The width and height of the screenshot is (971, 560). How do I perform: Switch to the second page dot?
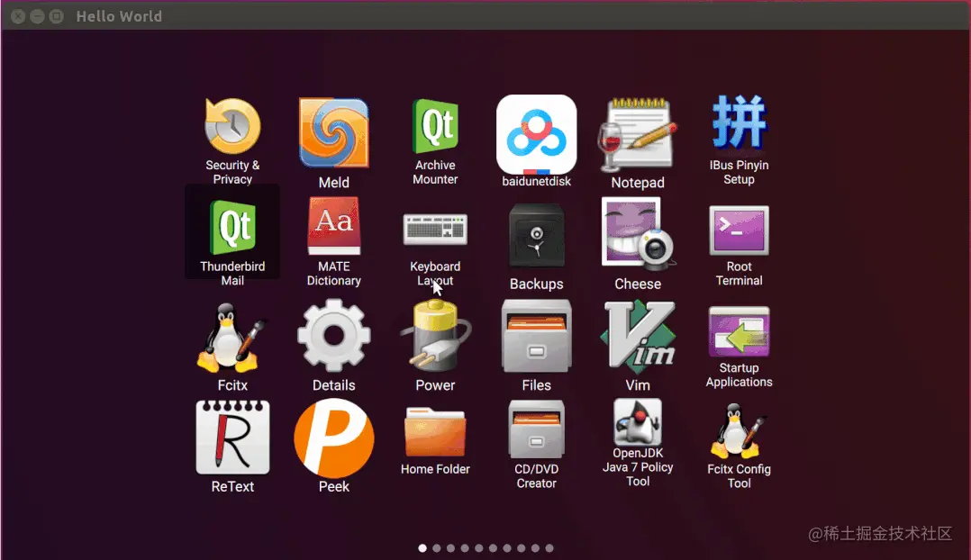[437, 548]
